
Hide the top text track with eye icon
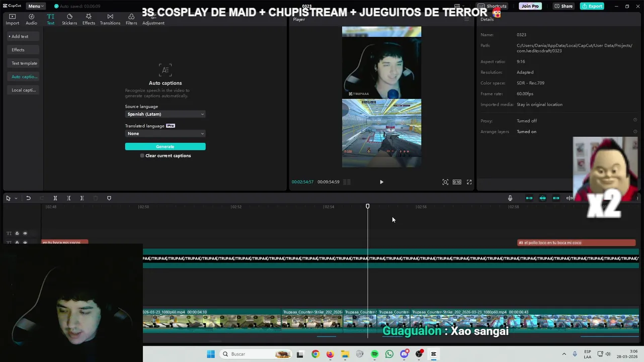pyautogui.click(x=25, y=233)
